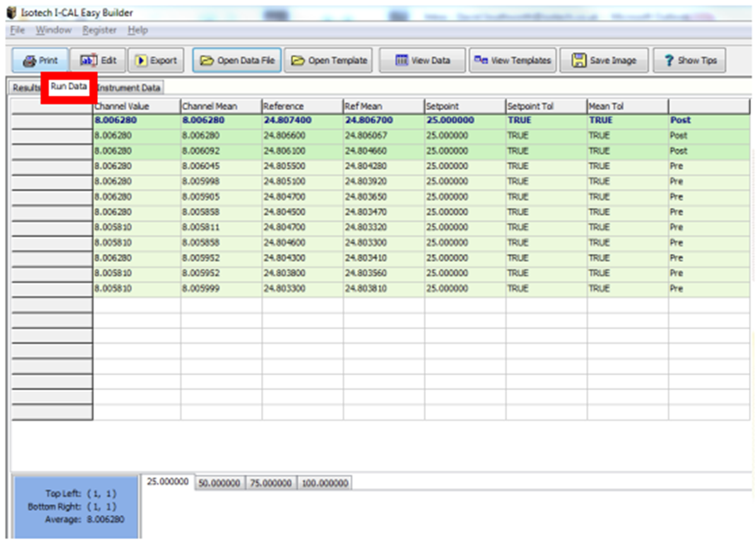This screenshot has width=756, height=540.
Task: Select Channel Mean cell 8.006092
Action: pyautogui.click(x=221, y=151)
